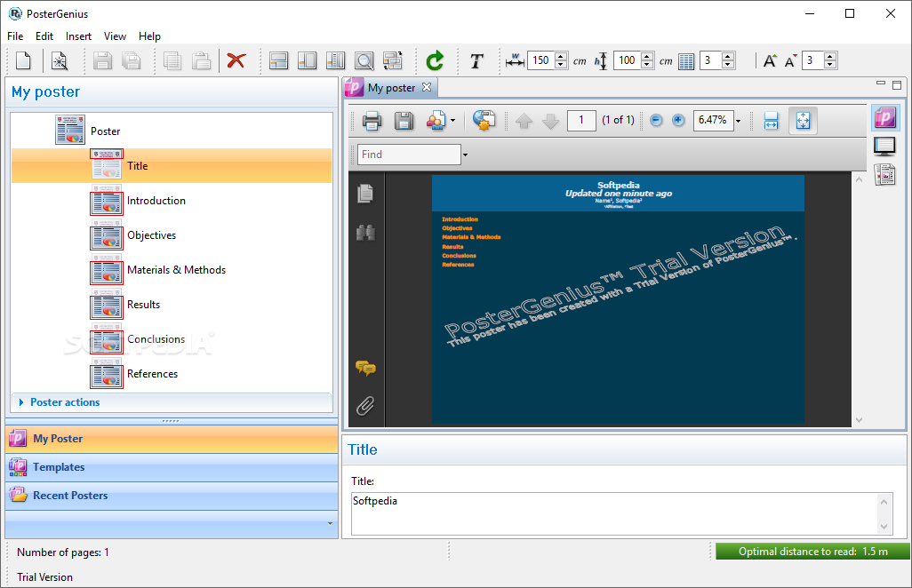Click the globe export icon in preview
This screenshot has height=588, width=912.
pyautogui.click(x=484, y=120)
